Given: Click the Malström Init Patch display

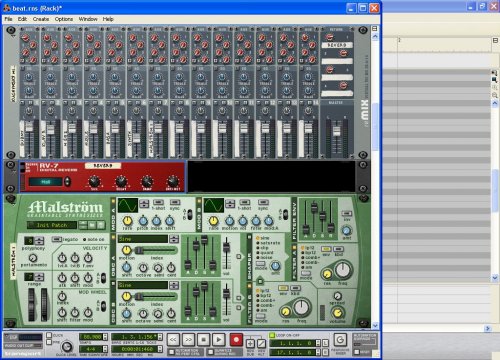Looking at the screenshot, I should point(52,225).
